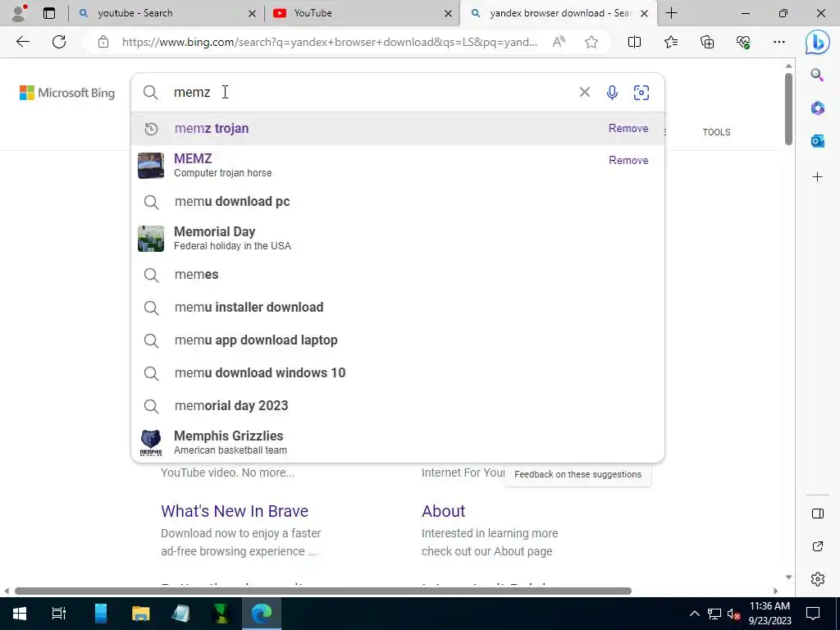This screenshot has height=630, width=840.
Task: Add this page to favorites star
Action: pyautogui.click(x=591, y=42)
